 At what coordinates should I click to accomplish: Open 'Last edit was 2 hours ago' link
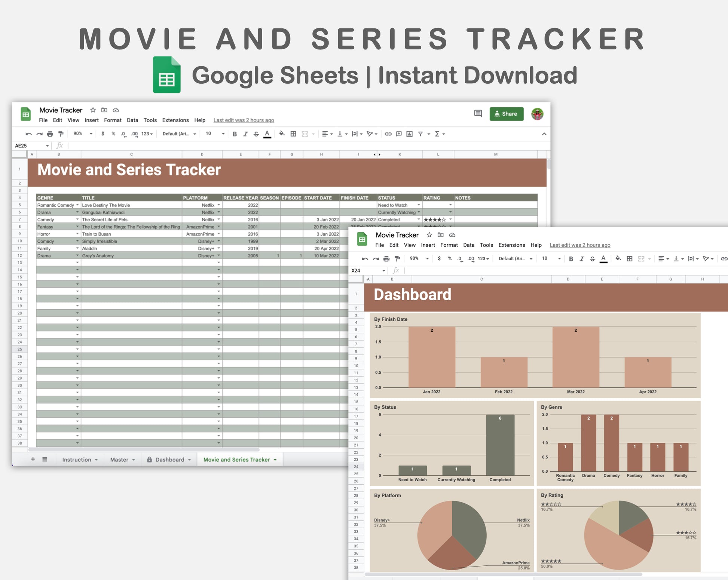click(x=244, y=120)
